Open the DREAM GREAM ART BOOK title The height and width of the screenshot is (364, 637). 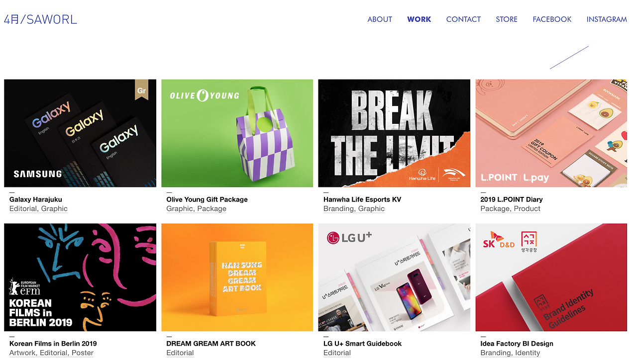(211, 344)
